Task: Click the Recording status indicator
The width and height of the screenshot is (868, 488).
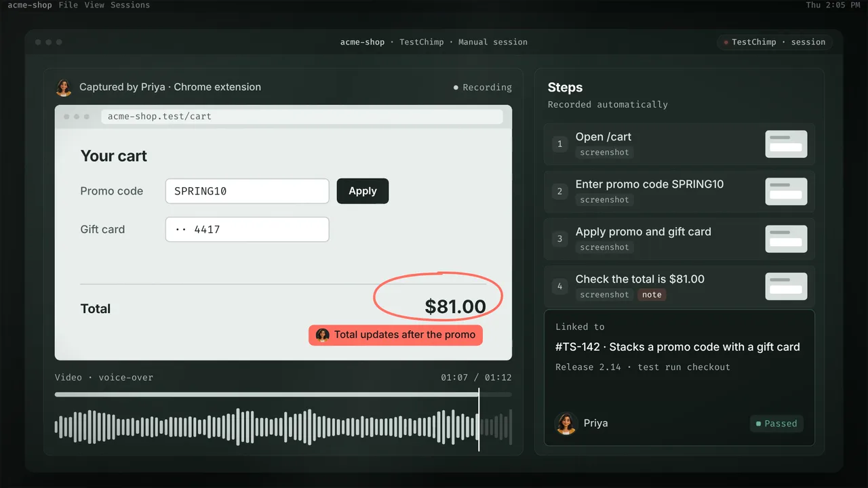Action: (x=483, y=87)
